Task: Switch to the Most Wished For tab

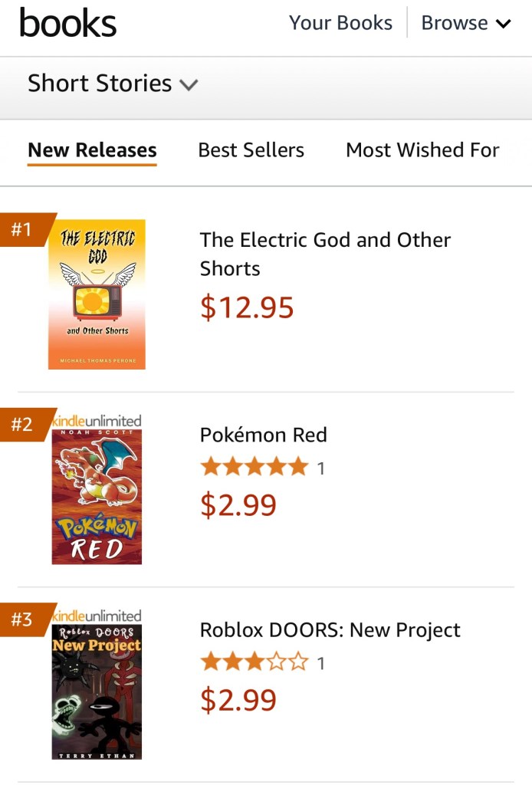Action: click(422, 150)
